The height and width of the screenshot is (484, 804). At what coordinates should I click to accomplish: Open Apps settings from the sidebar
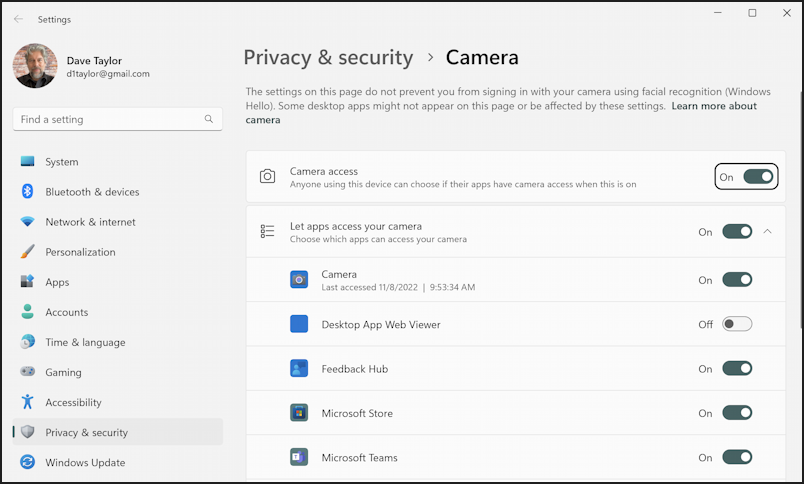[x=117, y=282]
